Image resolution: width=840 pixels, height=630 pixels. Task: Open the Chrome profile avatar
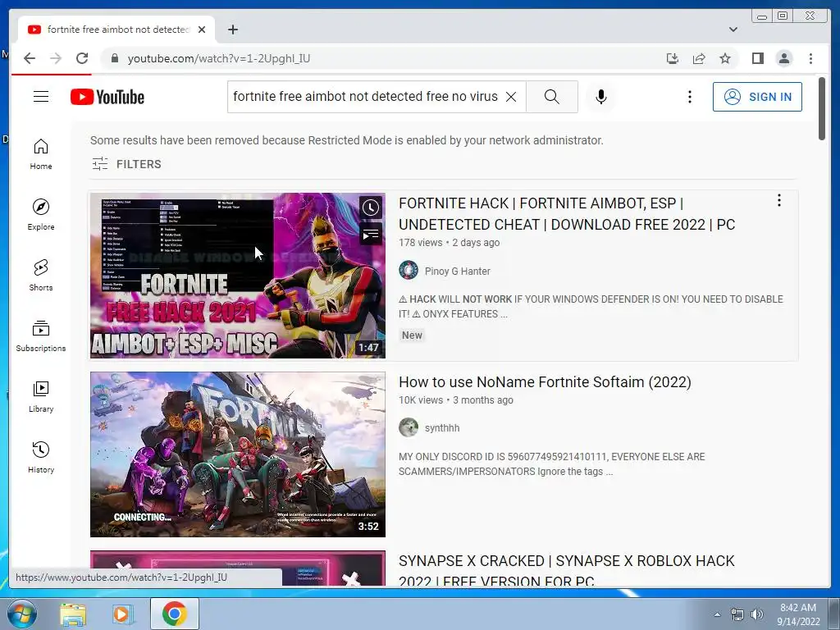[783, 58]
